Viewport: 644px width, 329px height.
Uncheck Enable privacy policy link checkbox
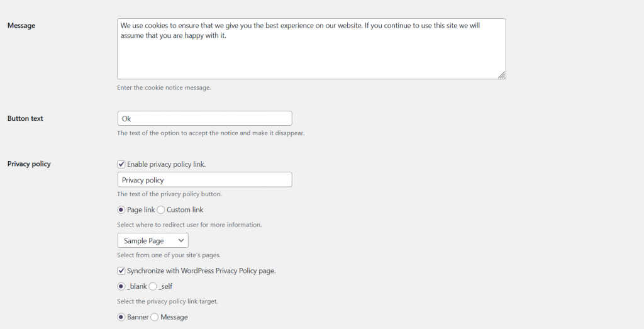tap(121, 164)
